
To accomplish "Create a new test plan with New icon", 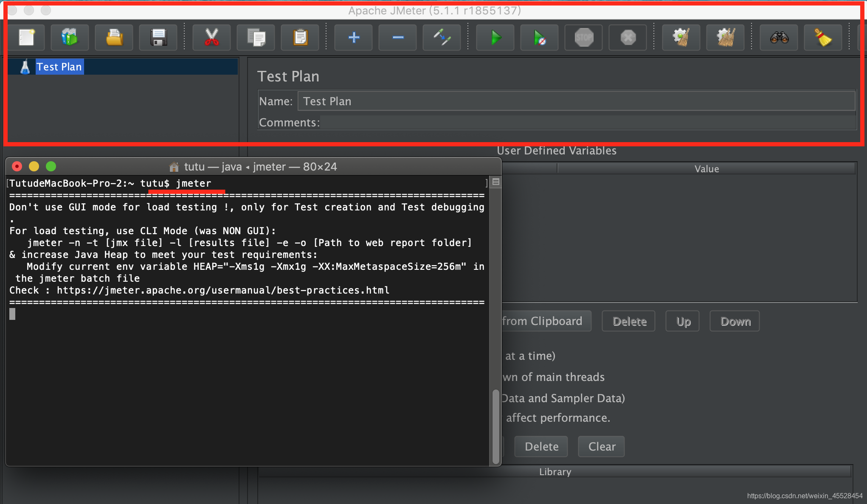I will 26,38.
